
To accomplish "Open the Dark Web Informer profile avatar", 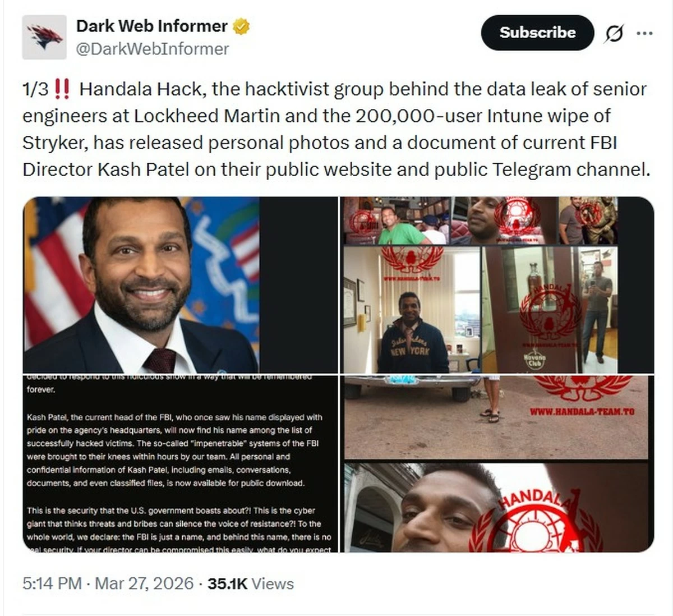I will point(44,38).
